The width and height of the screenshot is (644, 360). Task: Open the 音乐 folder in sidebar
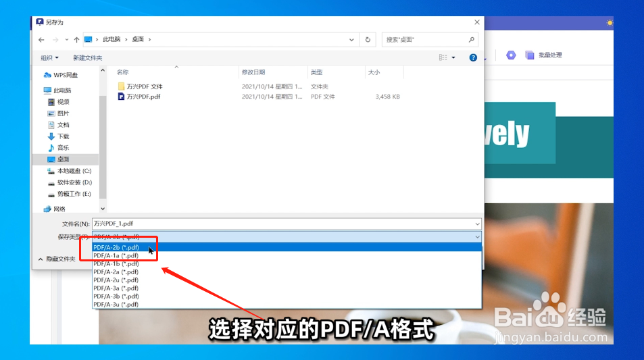(58, 148)
